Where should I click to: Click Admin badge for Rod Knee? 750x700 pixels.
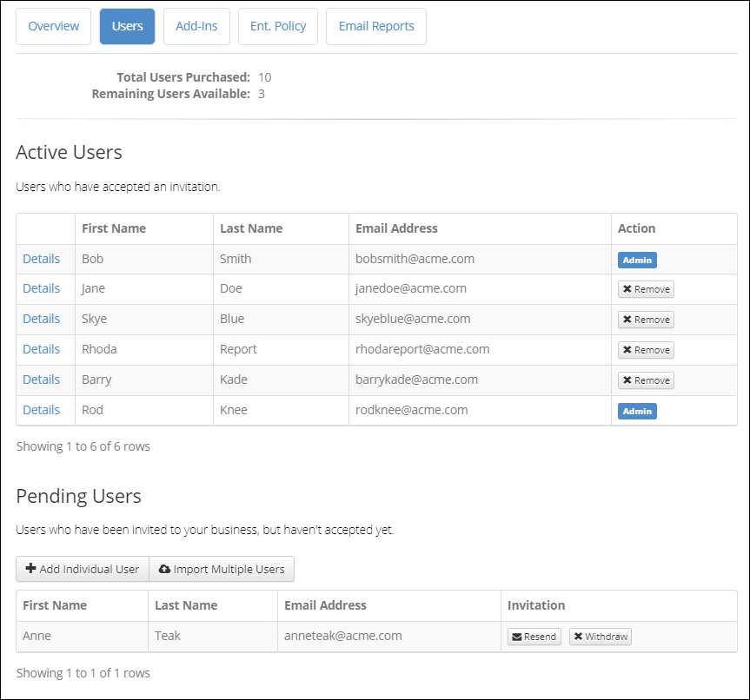pos(637,411)
